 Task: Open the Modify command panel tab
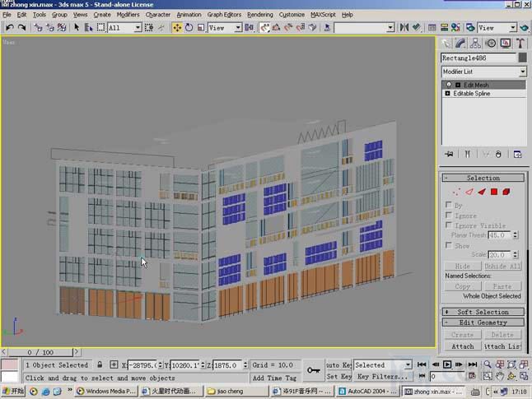point(460,44)
